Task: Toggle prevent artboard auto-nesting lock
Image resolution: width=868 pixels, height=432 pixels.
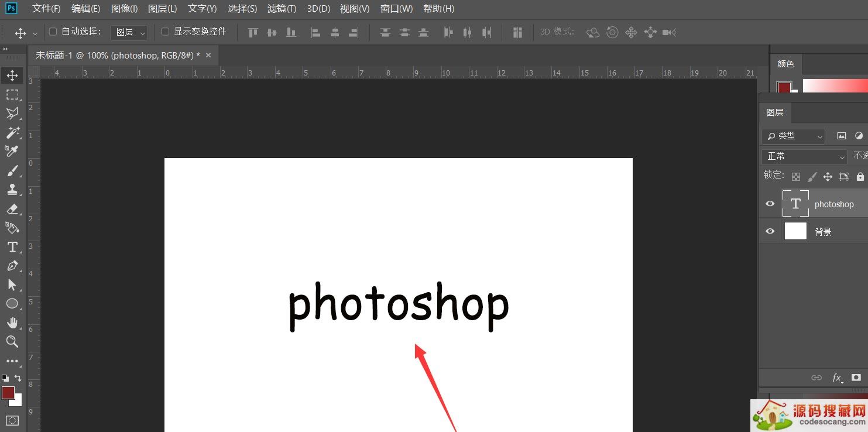Action: pos(843,176)
